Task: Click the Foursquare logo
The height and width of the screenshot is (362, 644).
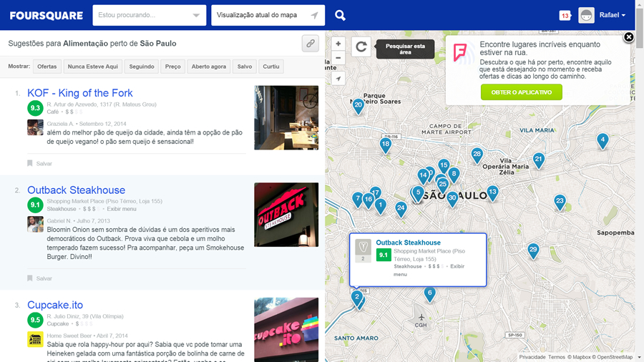Action: (x=46, y=16)
